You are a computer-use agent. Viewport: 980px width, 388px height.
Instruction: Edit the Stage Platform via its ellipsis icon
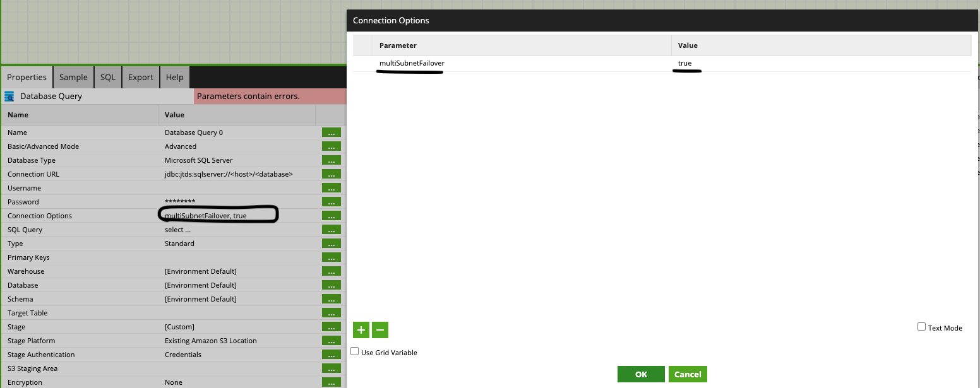[331, 340]
